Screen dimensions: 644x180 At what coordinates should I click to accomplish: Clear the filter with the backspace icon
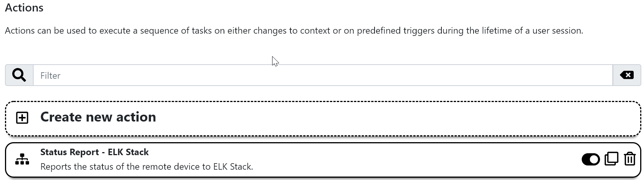click(x=627, y=75)
